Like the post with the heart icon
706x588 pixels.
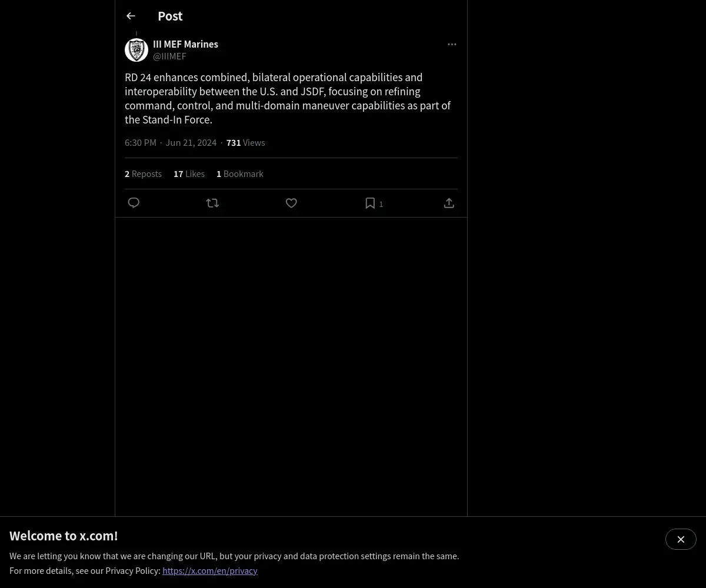291,203
